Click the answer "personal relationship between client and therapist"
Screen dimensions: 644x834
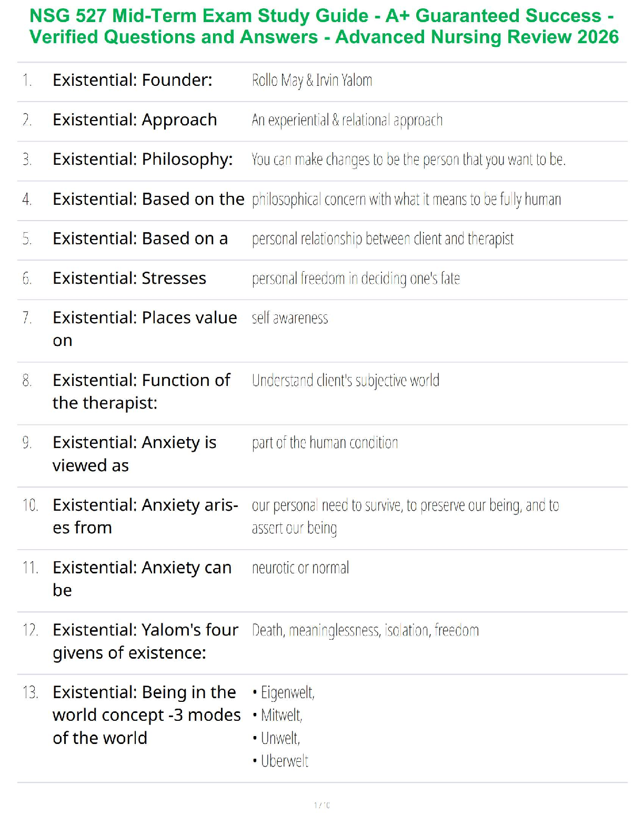383,239
